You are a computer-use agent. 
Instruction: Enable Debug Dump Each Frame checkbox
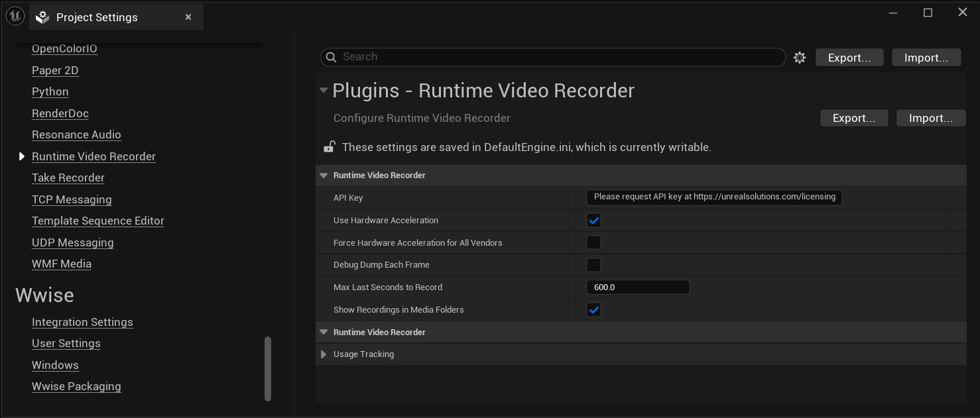click(x=593, y=265)
